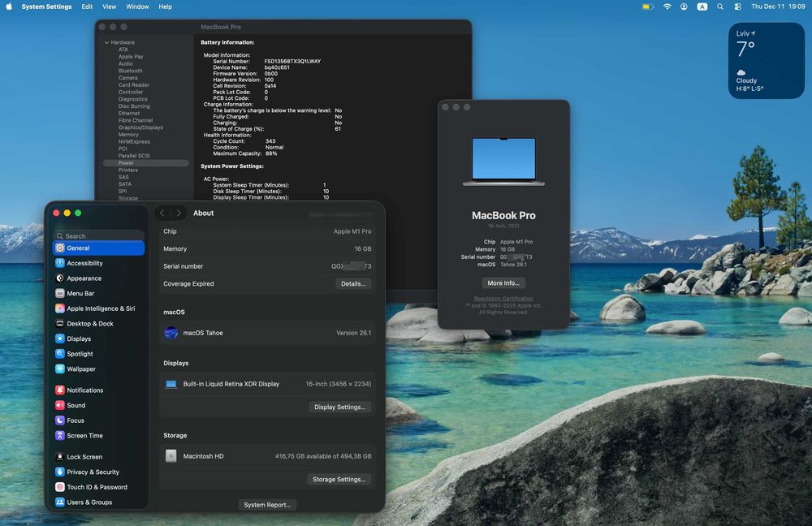Click More Info in MacBook Pro window
This screenshot has height=526, width=812.
point(503,283)
